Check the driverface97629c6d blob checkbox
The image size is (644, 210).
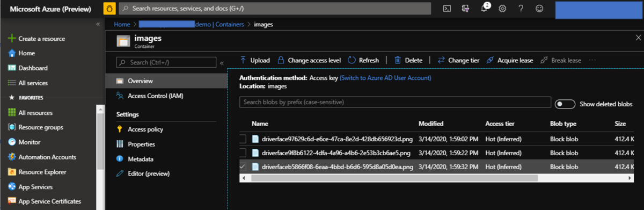[x=243, y=139]
